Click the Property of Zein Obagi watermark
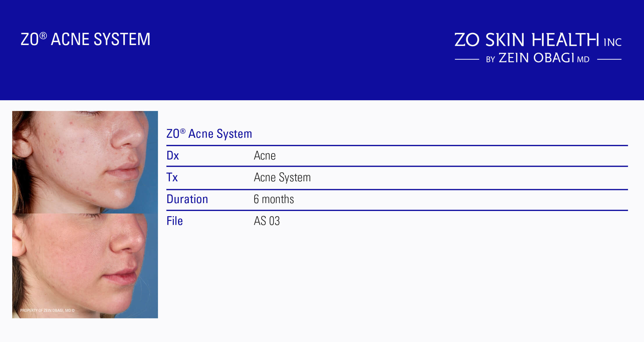The width and height of the screenshot is (644, 342). (x=47, y=310)
